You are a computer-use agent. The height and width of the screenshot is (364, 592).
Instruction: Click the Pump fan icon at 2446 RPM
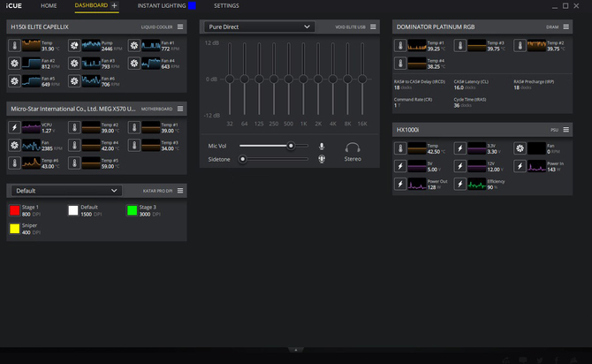pos(74,45)
